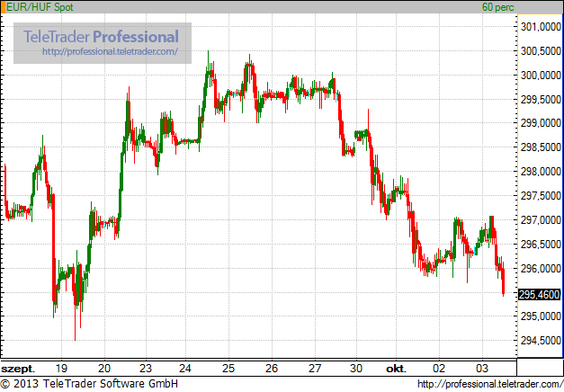This screenshot has width=564, height=392.
Task: Click the 301,0000 price axis value
Action: (541, 27)
